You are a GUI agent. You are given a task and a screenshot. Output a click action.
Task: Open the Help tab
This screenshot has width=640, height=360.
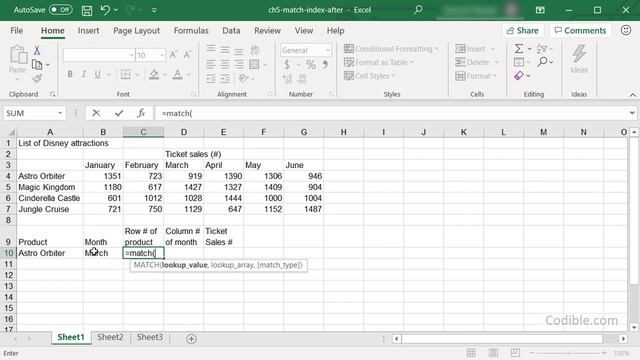(336, 31)
